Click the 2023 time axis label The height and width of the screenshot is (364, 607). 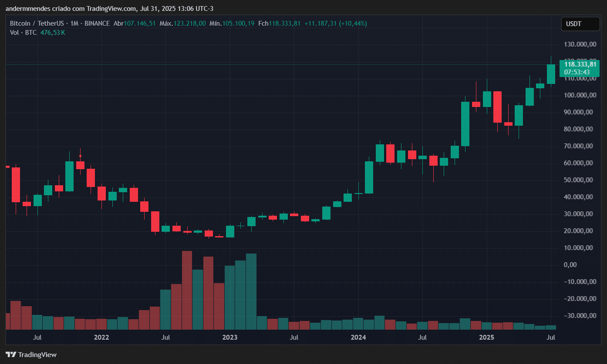point(230,337)
